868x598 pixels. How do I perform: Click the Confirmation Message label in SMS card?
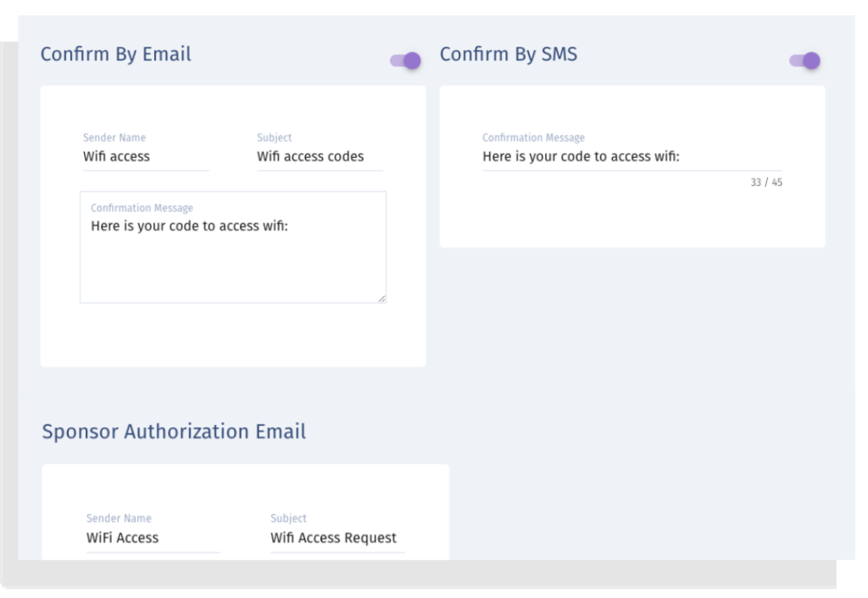pos(533,137)
